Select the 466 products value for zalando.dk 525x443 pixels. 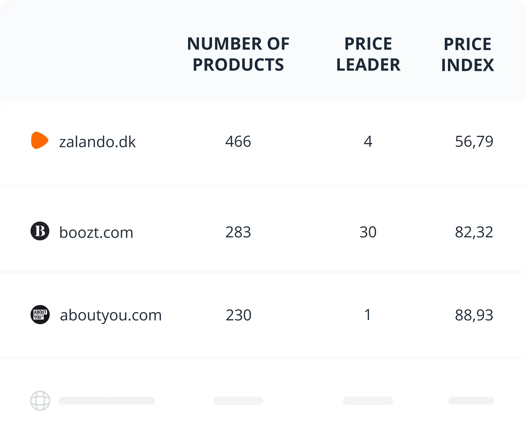coord(238,141)
